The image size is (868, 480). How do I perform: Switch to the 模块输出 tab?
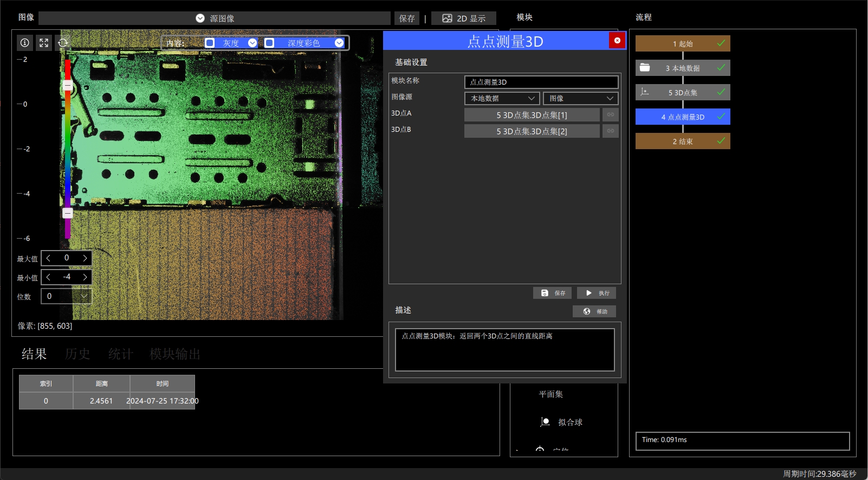pos(175,354)
